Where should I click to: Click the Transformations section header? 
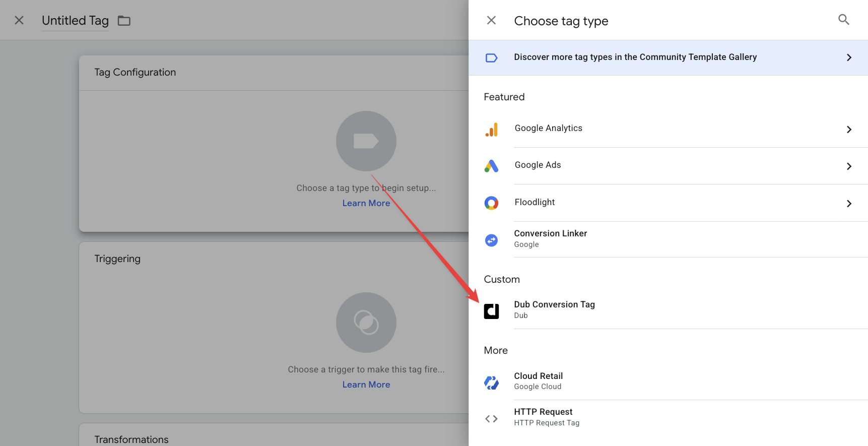[x=131, y=439]
